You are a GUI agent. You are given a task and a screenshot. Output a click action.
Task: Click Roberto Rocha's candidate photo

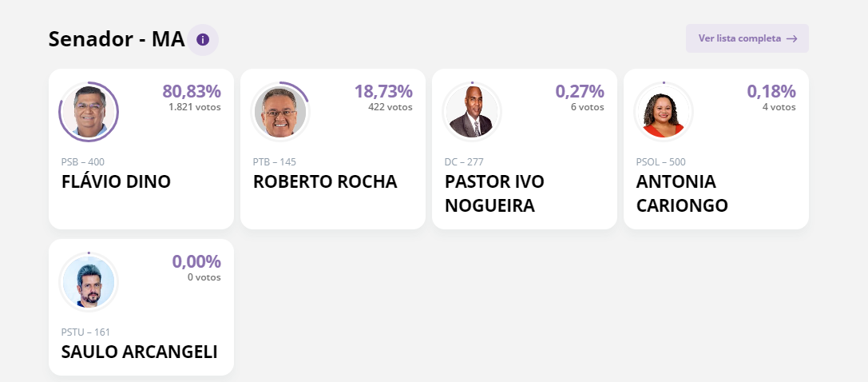(280, 112)
